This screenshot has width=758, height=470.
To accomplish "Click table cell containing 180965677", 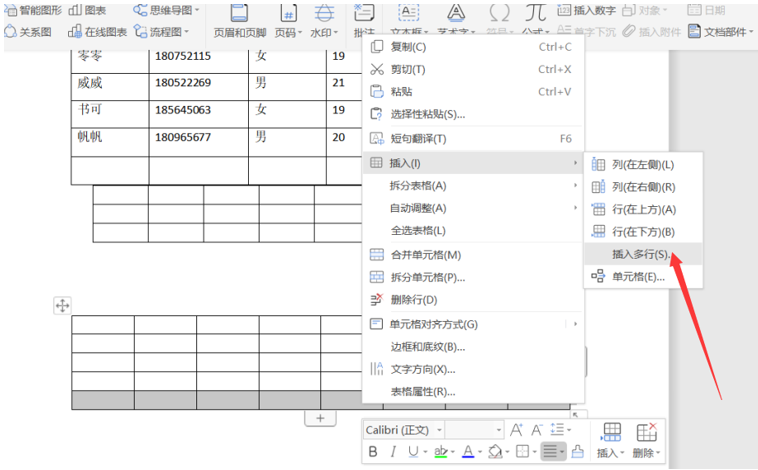I will (199, 141).
